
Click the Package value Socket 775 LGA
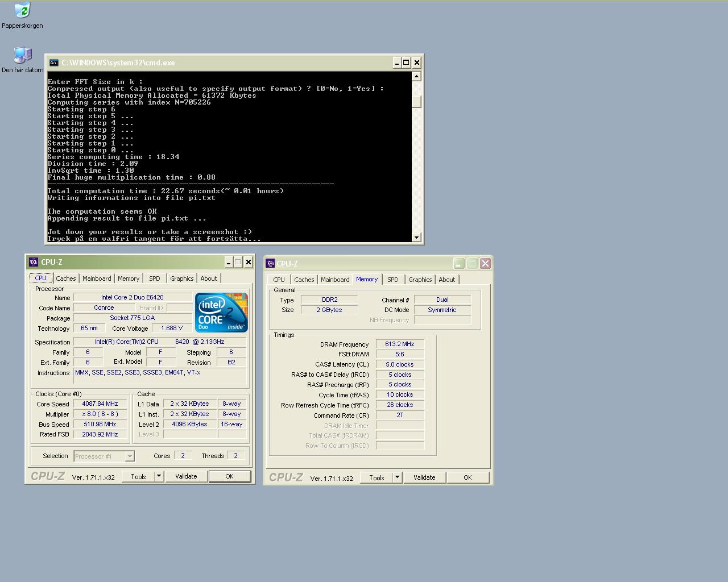click(x=133, y=318)
